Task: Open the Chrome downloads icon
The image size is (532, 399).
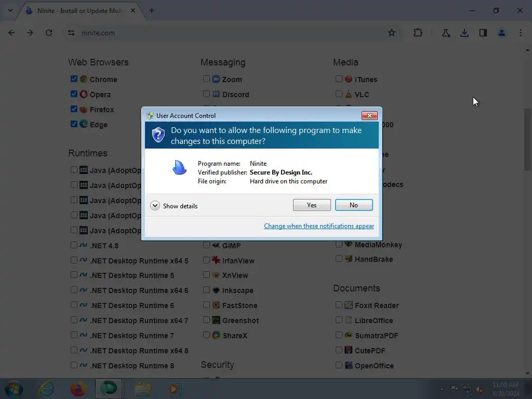Action: click(x=464, y=33)
